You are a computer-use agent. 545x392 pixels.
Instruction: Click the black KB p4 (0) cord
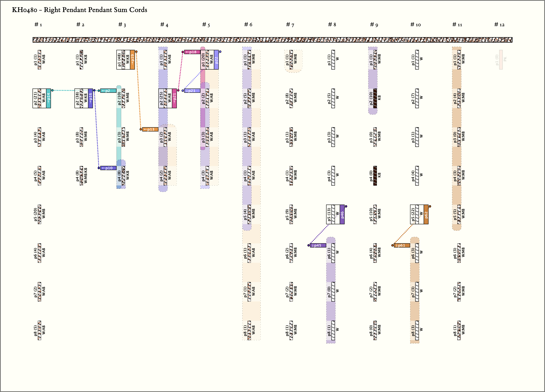(375, 176)
